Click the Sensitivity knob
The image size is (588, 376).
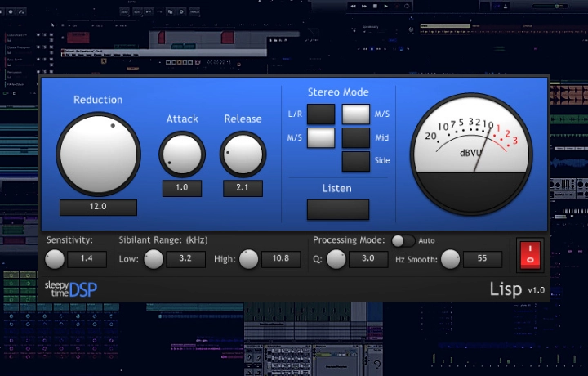click(x=55, y=259)
